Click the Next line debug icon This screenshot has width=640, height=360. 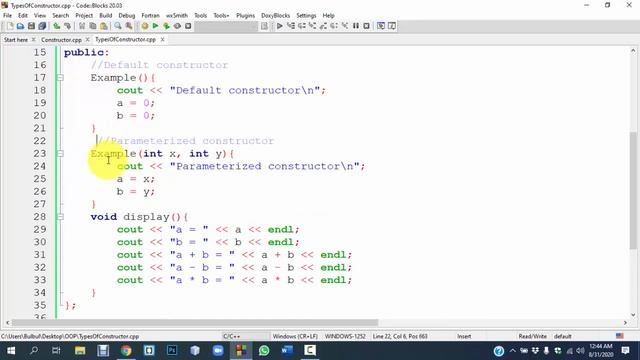point(302,26)
